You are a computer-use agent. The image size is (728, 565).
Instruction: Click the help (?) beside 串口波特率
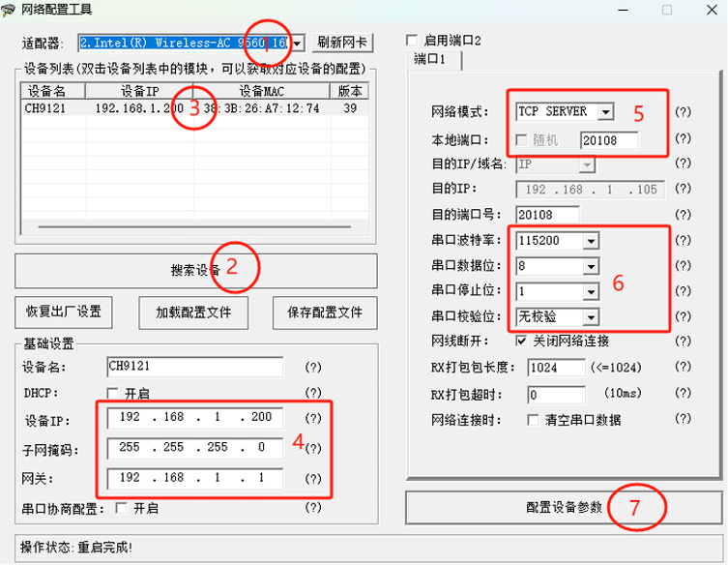point(684,240)
